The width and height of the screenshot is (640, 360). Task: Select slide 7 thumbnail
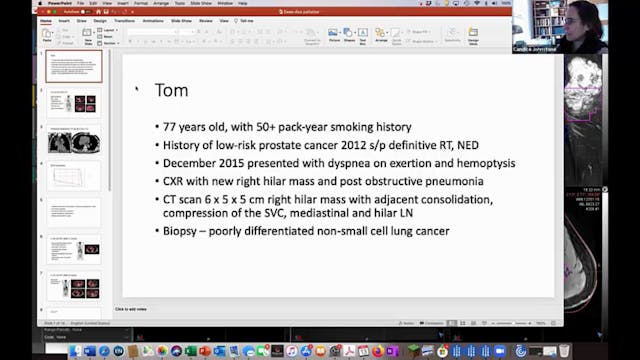[73, 286]
